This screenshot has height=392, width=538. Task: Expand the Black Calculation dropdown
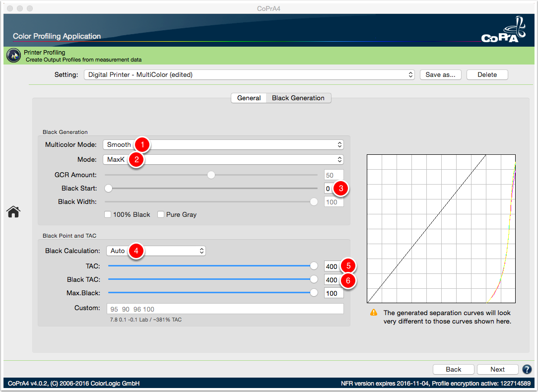click(156, 251)
